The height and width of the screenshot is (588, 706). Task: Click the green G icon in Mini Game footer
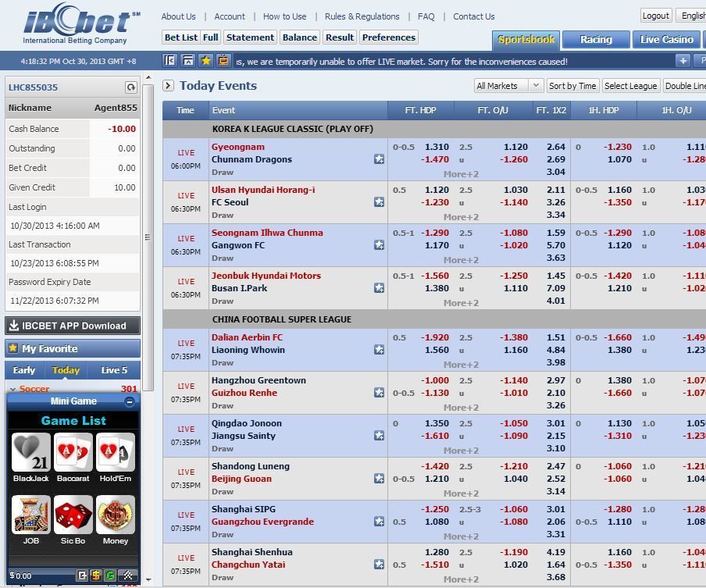pos(110,575)
